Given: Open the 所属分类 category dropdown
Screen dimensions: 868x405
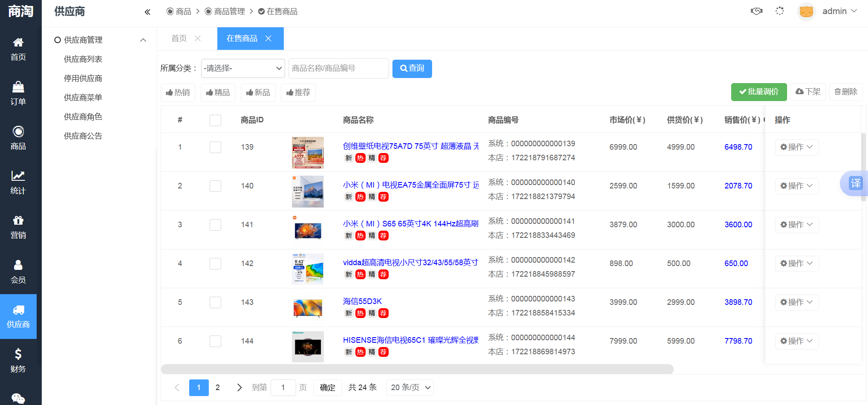Looking at the screenshot, I should tap(243, 68).
